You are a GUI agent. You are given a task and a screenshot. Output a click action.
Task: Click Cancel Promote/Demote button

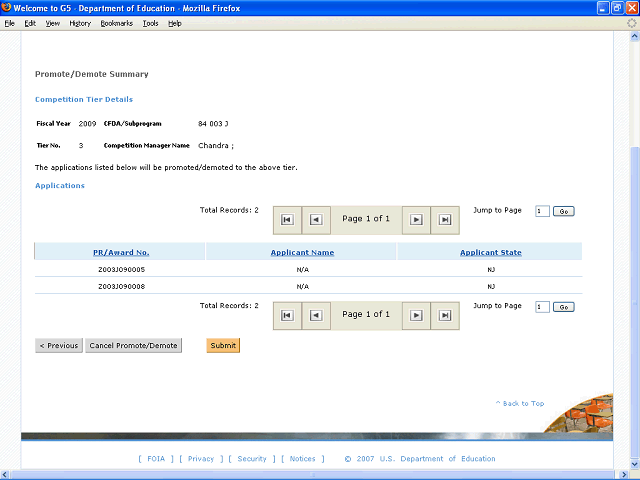point(133,345)
